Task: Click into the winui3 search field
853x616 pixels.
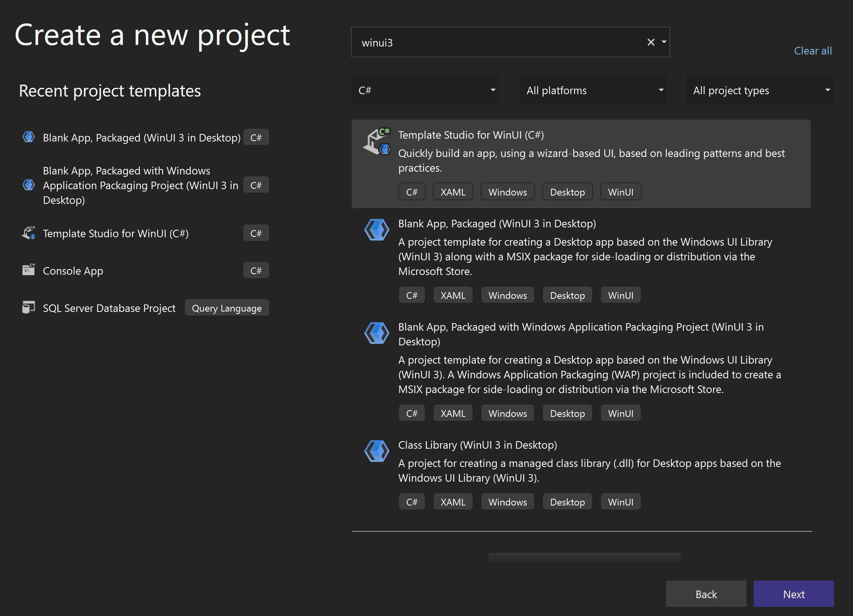Action: pyautogui.click(x=497, y=43)
